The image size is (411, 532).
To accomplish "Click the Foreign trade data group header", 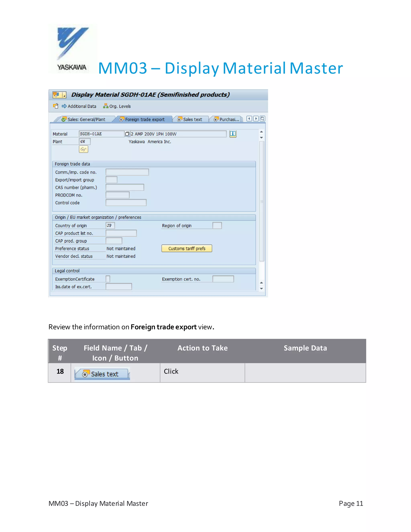I will [154, 164].
